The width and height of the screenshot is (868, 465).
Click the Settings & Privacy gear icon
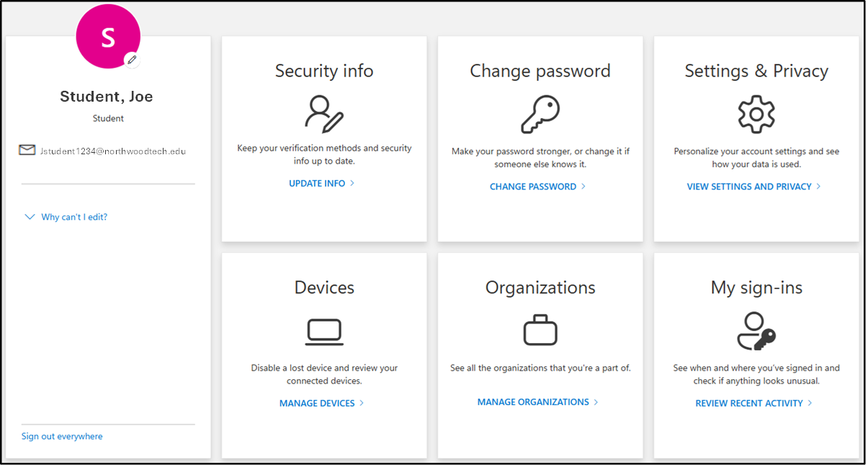756,114
